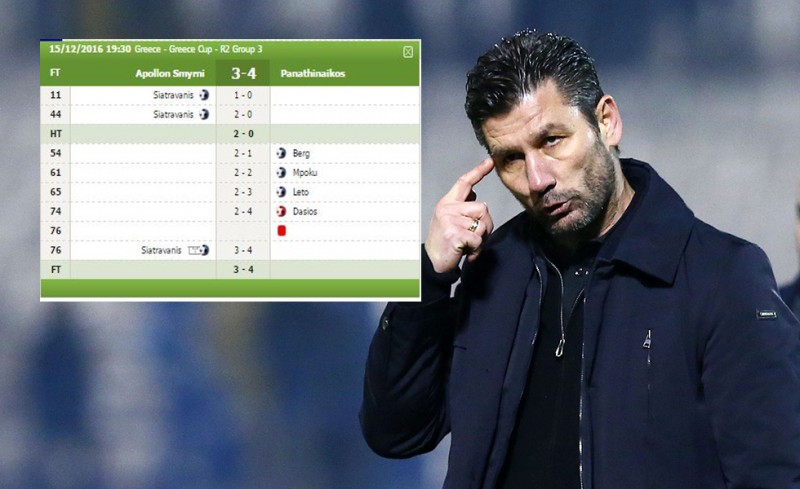Select the HT half-time row label
This screenshot has width=800, height=489.
(x=56, y=134)
